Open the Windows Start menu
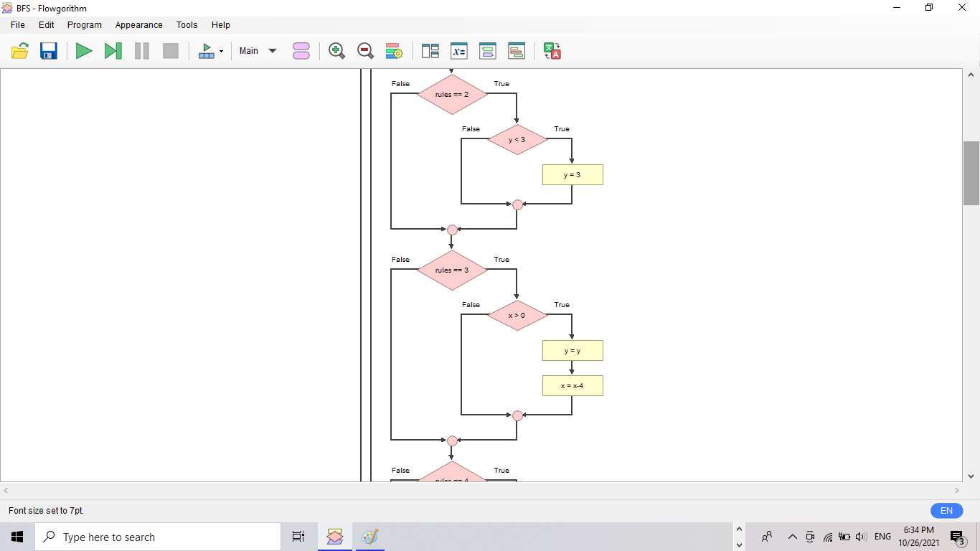 pos(17,537)
